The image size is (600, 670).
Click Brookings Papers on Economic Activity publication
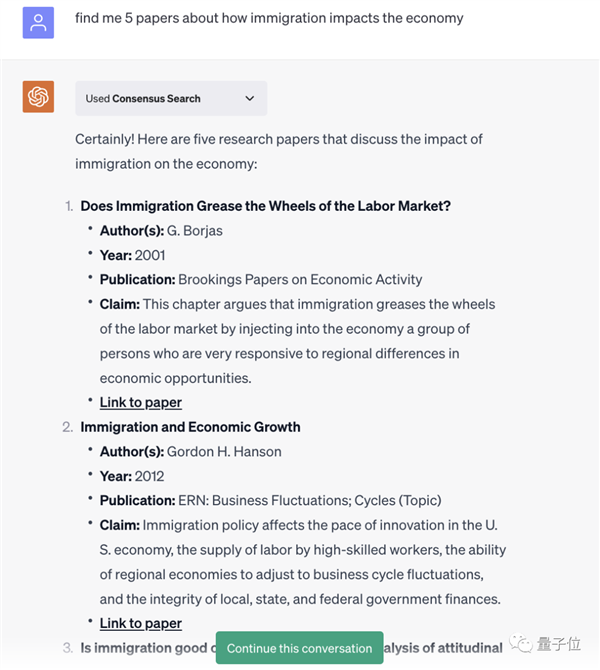300,280
